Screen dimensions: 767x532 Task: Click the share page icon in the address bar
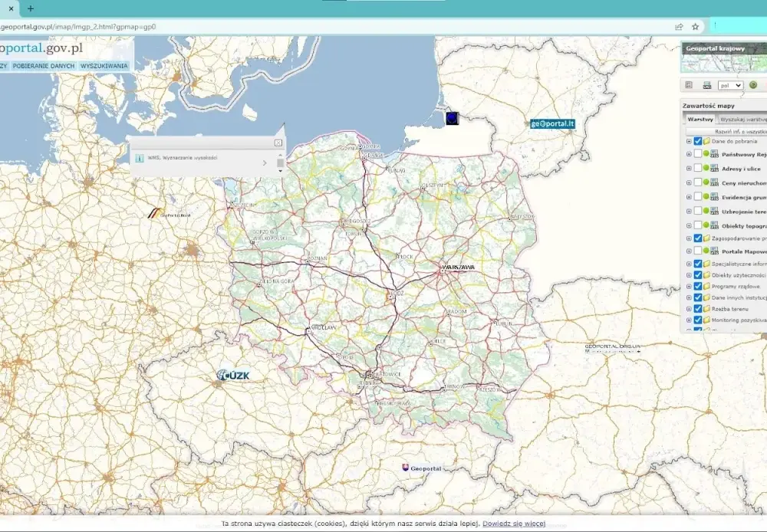[679, 27]
